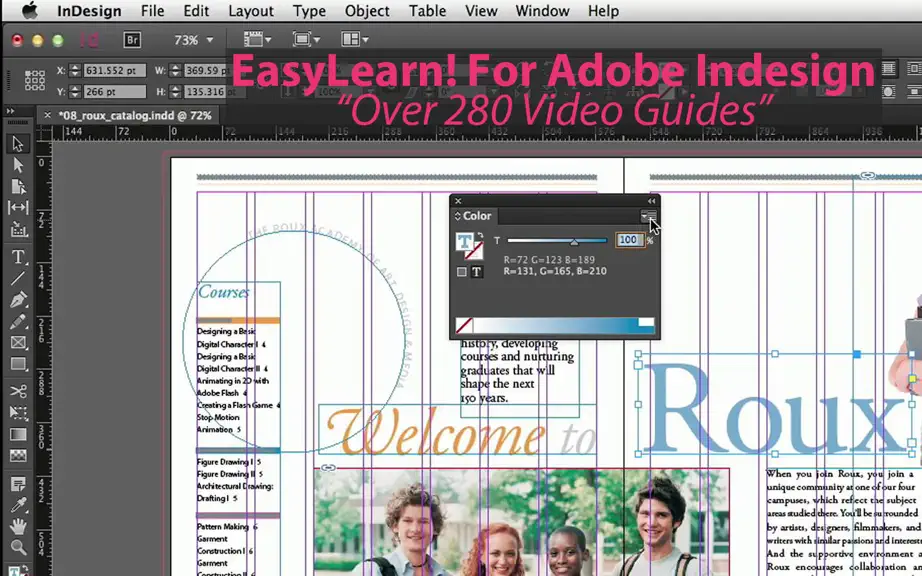Choose the Scissors tool
The image size is (922, 576).
[x=18, y=391]
